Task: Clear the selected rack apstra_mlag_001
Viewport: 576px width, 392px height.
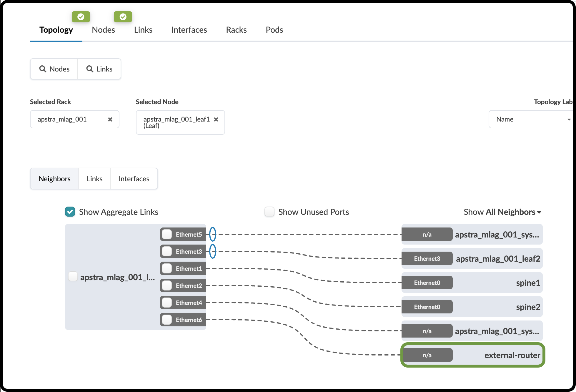Action: 110,119
